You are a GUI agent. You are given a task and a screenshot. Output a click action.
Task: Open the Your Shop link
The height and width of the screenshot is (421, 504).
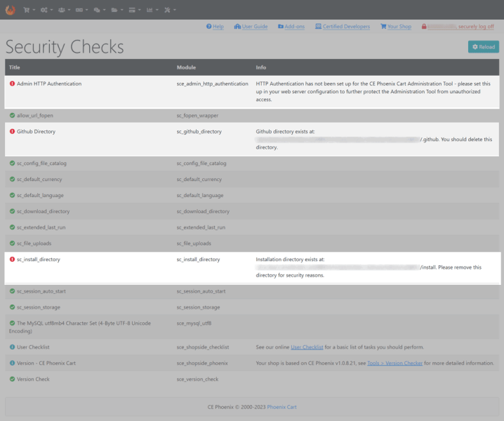pyautogui.click(x=396, y=27)
